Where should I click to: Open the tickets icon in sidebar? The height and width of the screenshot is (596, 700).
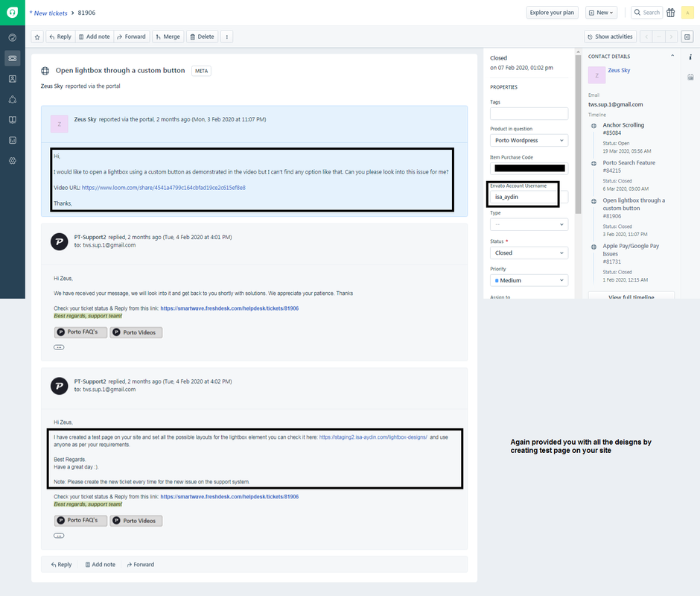click(13, 58)
